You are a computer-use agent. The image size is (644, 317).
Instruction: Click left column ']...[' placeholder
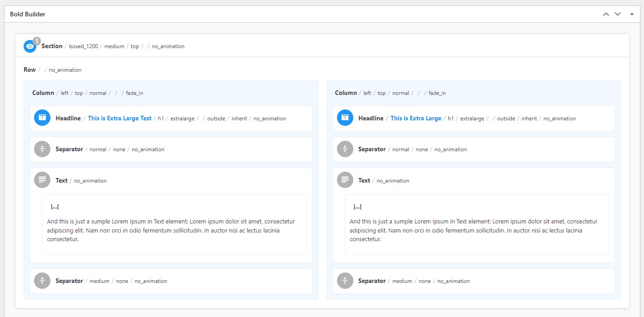click(x=54, y=207)
